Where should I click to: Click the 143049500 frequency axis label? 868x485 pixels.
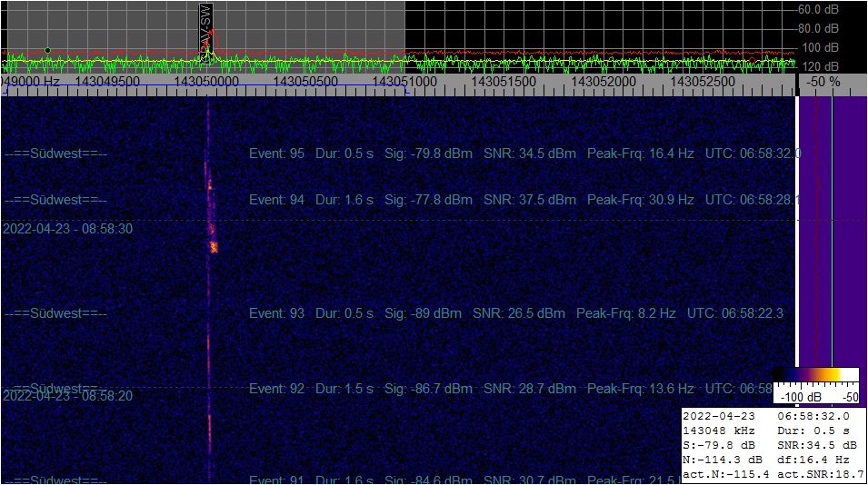coord(107,82)
